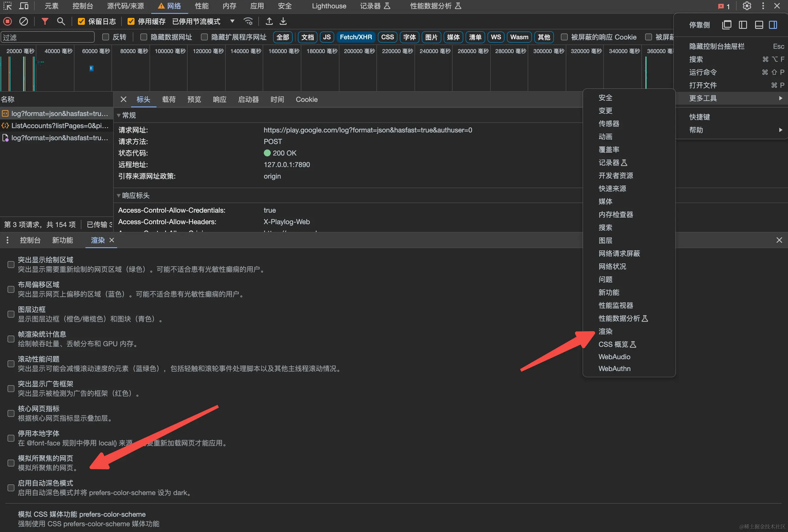Open the throttling mode dropdown arrow
788x532 pixels.
point(232,21)
